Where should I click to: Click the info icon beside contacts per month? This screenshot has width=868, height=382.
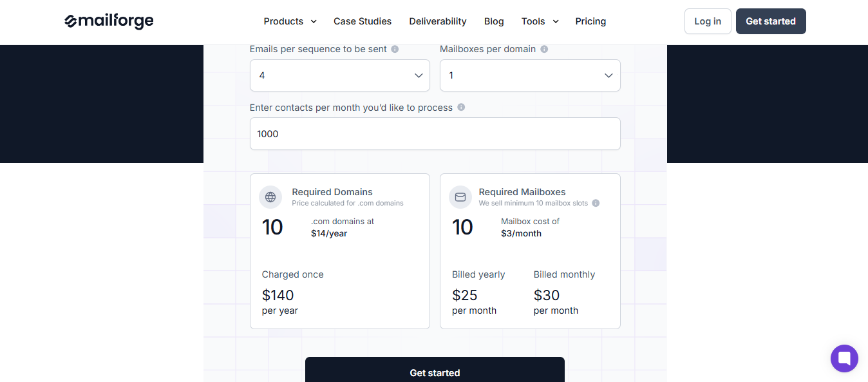pyautogui.click(x=461, y=108)
